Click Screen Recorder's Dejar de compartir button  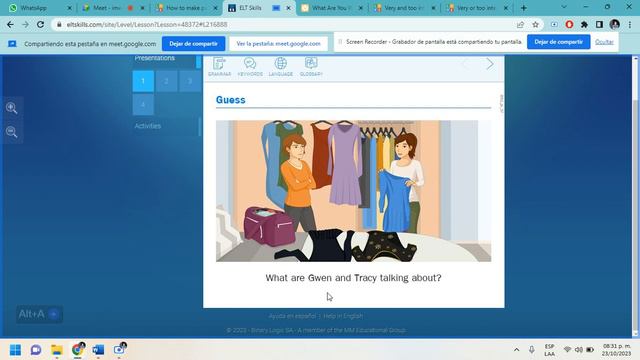[558, 42]
